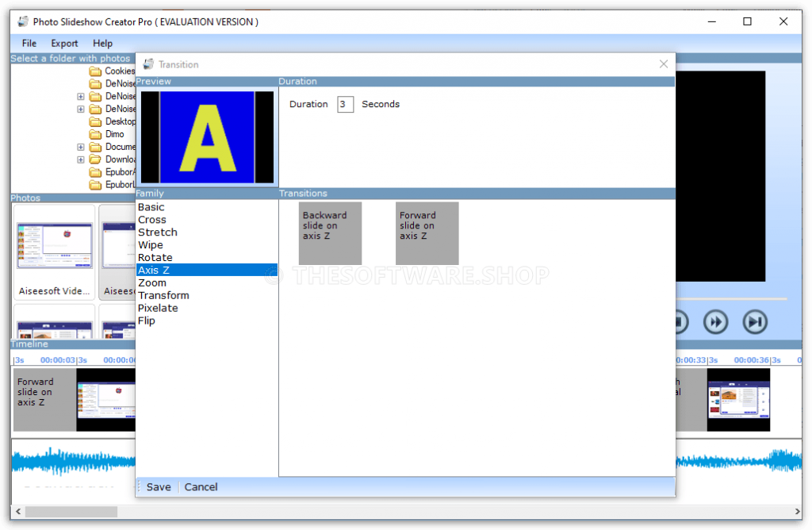812x530 pixels.
Task: Expand the Downloads folder node
Action: tap(80, 159)
